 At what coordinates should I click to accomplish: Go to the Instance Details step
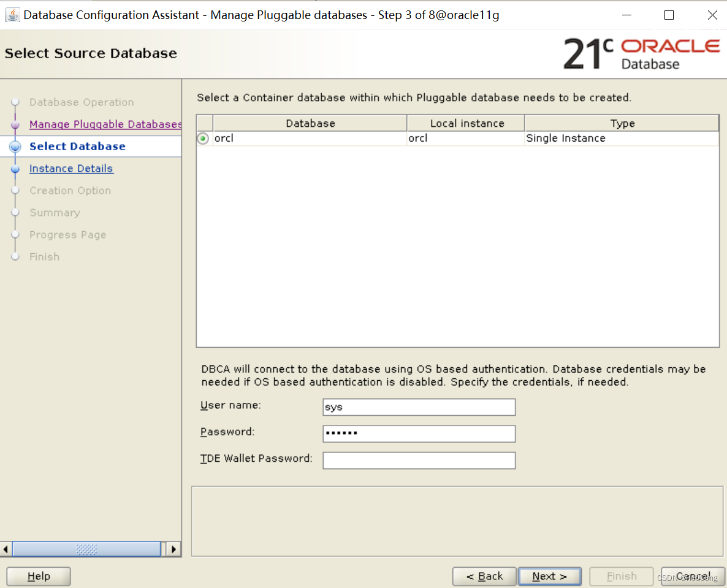click(71, 169)
